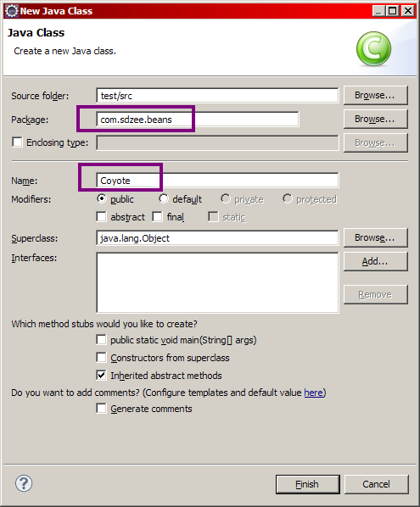Cancel the New Java Class dialog
This screenshot has height=507, width=420.
(x=377, y=484)
